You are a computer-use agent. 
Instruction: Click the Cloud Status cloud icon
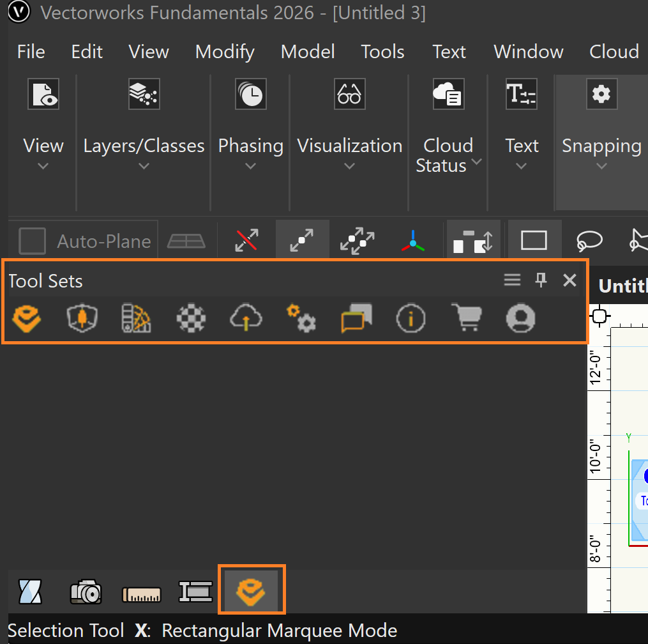(x=448, y=94)
